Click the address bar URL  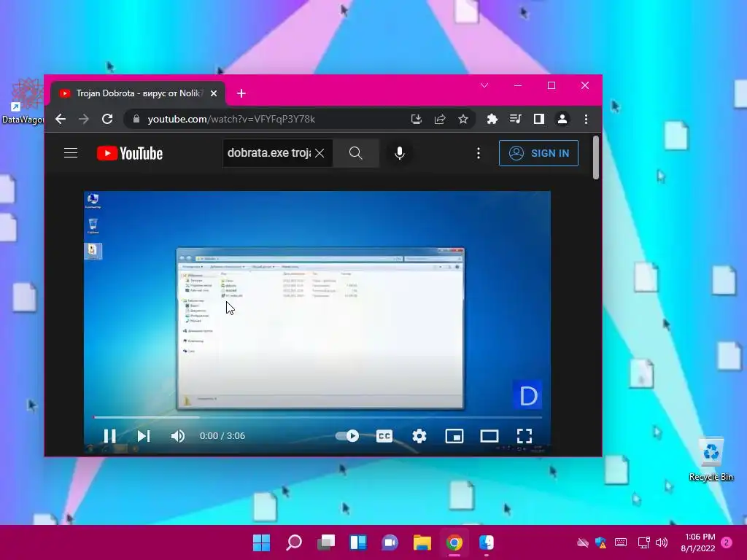click(x=231, y=119)
